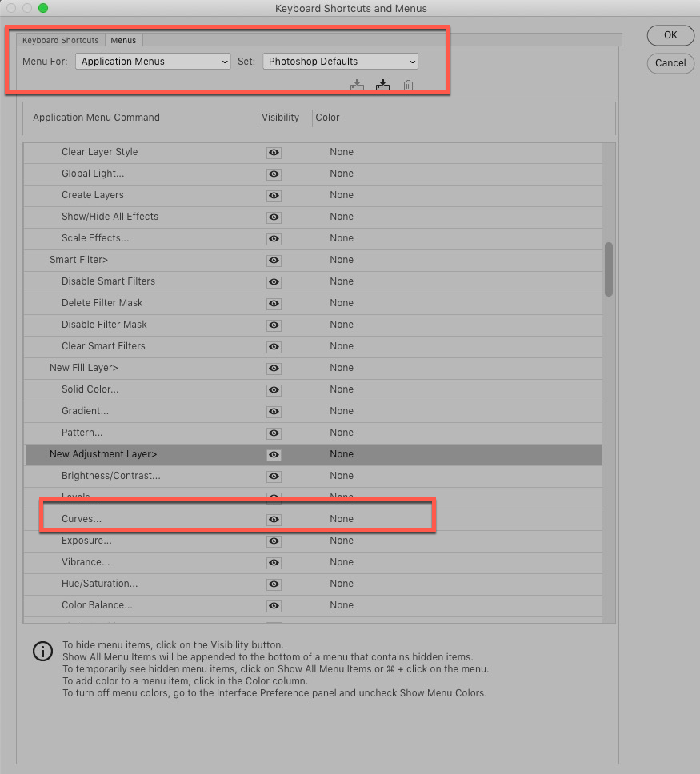Click the save changes to current set icon
Screen dimensions: 700x774
pos(358,85)
